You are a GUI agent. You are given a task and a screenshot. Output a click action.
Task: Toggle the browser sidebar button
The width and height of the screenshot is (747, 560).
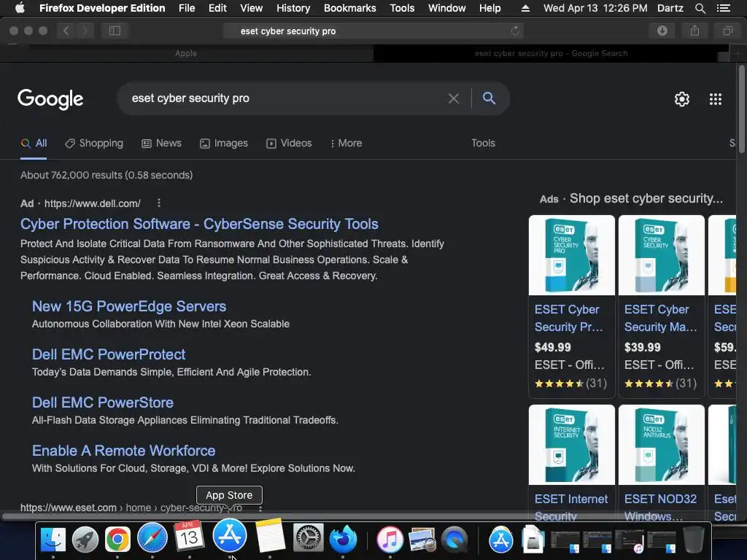[115, 31]
